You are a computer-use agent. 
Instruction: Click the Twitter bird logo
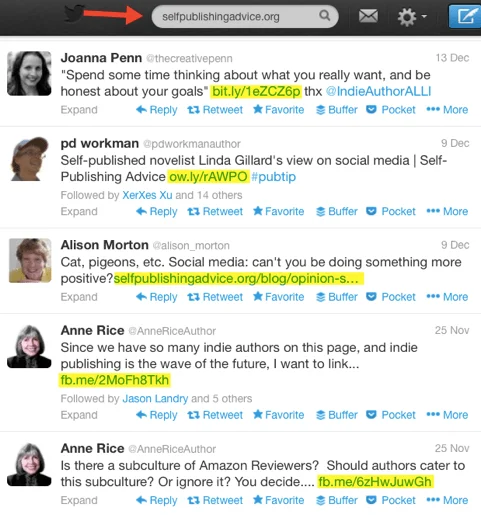tap(74, 13)
